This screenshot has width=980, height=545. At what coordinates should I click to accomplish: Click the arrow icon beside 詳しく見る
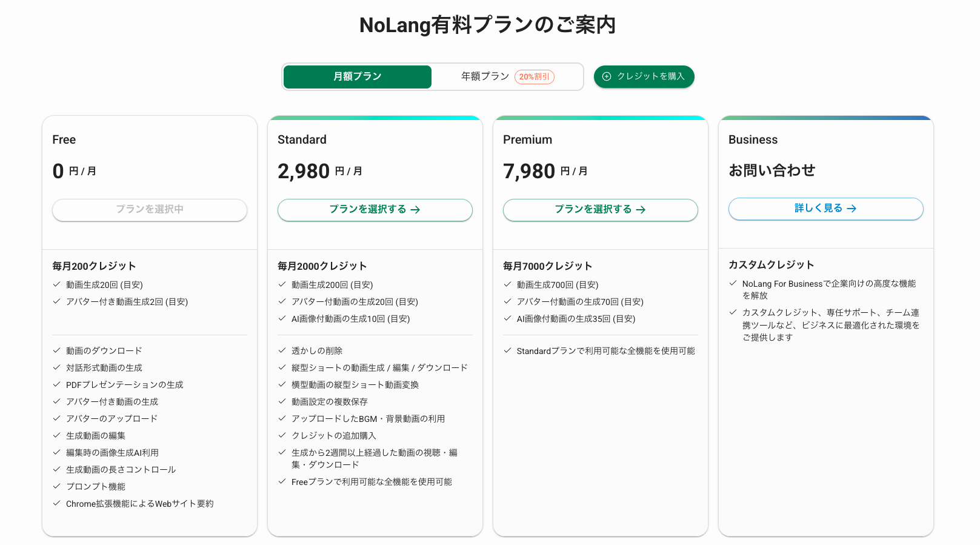(852, 209)
